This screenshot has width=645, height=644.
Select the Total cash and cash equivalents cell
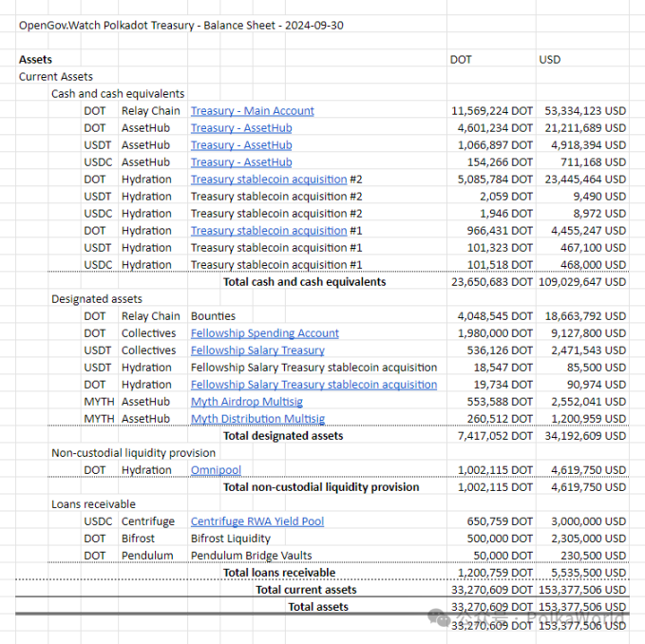pos(304,282)
